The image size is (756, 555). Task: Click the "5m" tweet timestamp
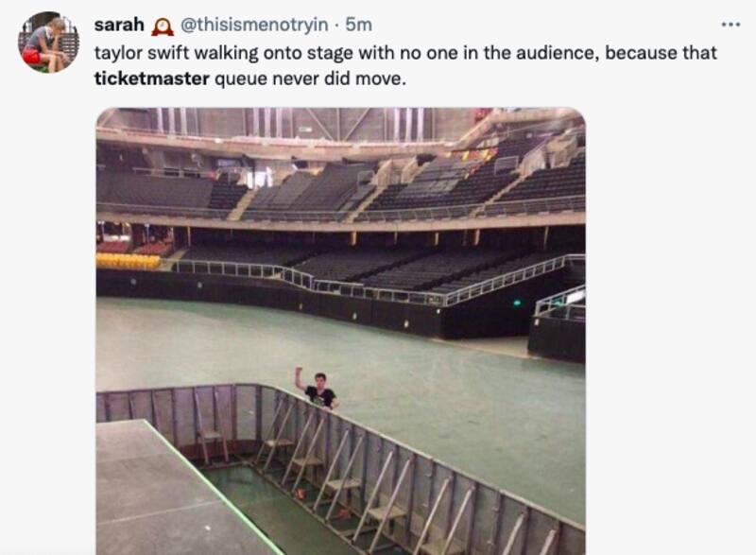(359, 26)
